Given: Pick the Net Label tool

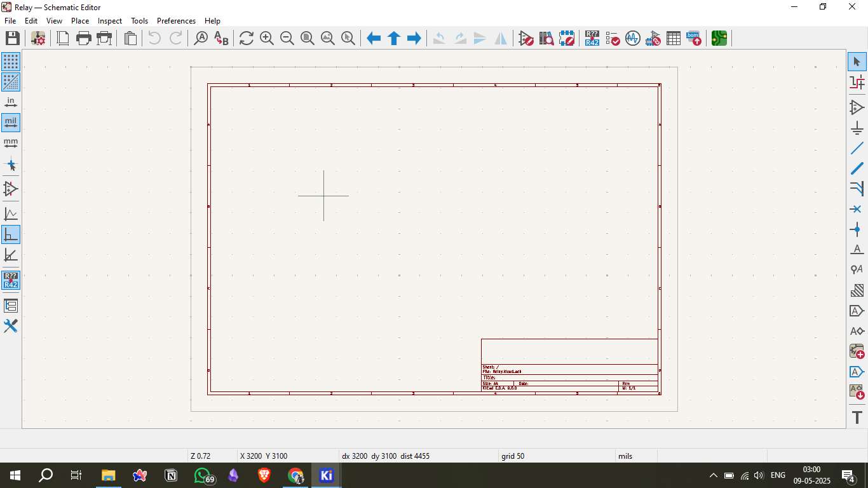Looking at the screenshot, I should pyautogui.click(x=857, y=250).
